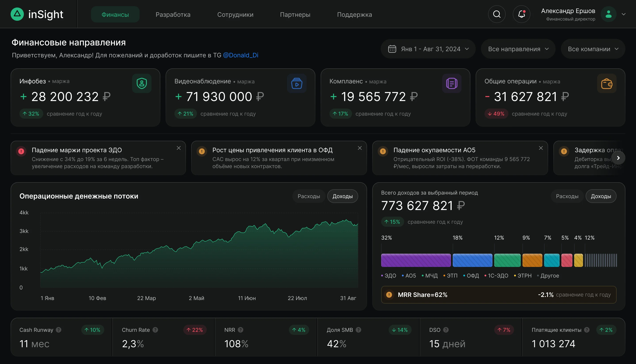Click the Александр Ершов profile name
The width and height of the screenshot is (636, 364).
[x=568, y=11]
